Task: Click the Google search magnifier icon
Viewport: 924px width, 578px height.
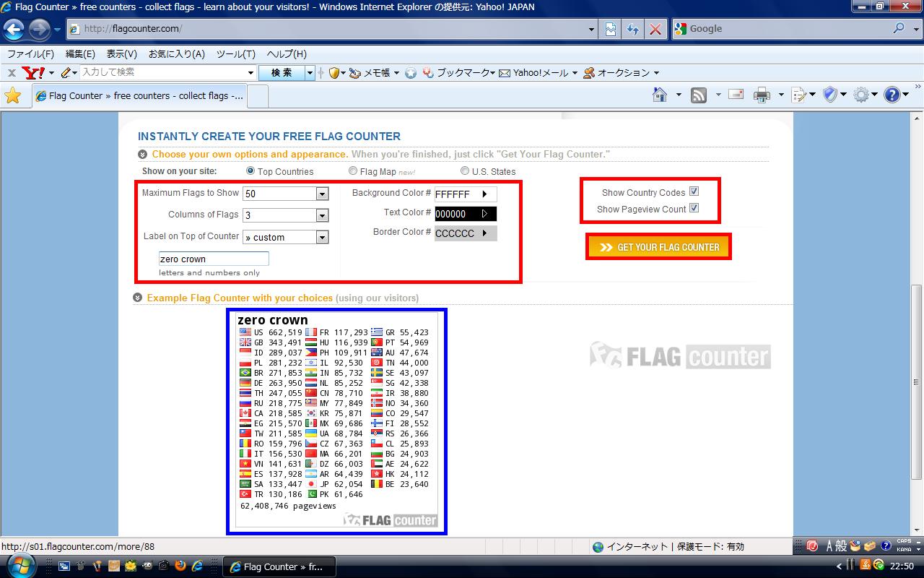Action: (899, 28)
